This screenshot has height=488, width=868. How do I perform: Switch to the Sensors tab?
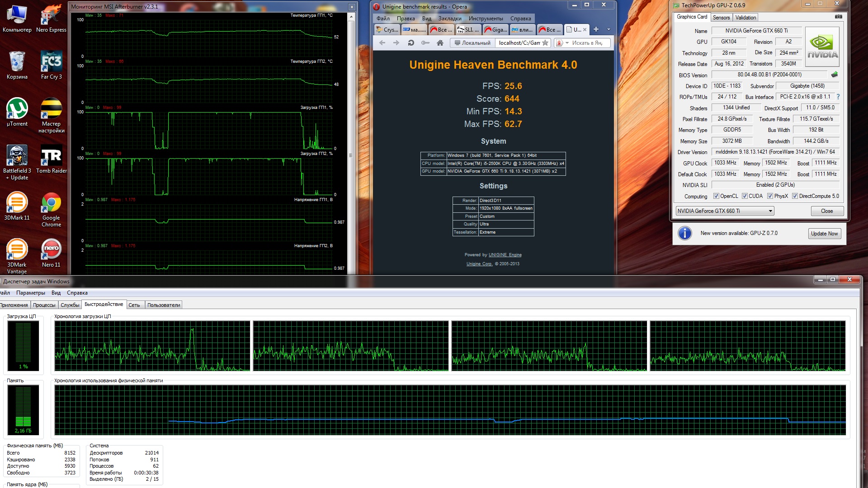point(721,18)
